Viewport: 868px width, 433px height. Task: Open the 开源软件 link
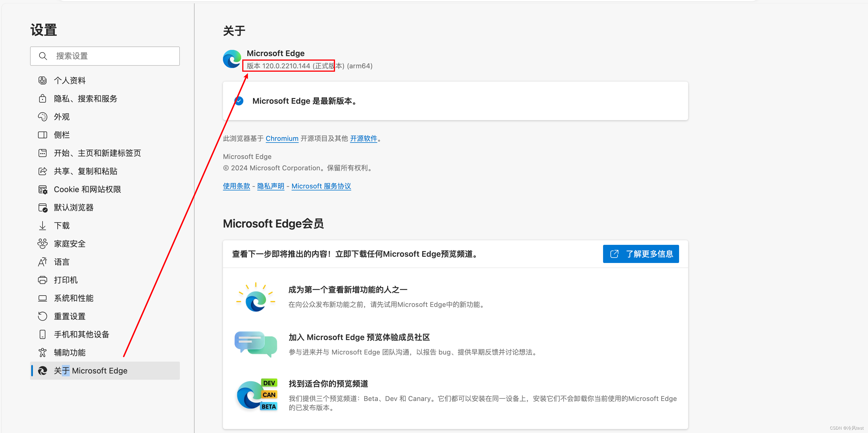pyautogui.click(x=363, y=138)
